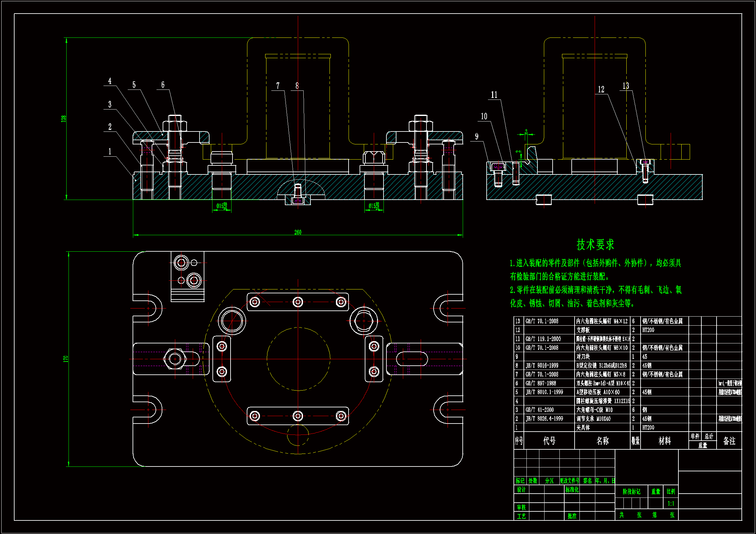Click the 对刀块 entry in parts table
The width and height of the screenshot is (756, 534).
click(583, 357)
